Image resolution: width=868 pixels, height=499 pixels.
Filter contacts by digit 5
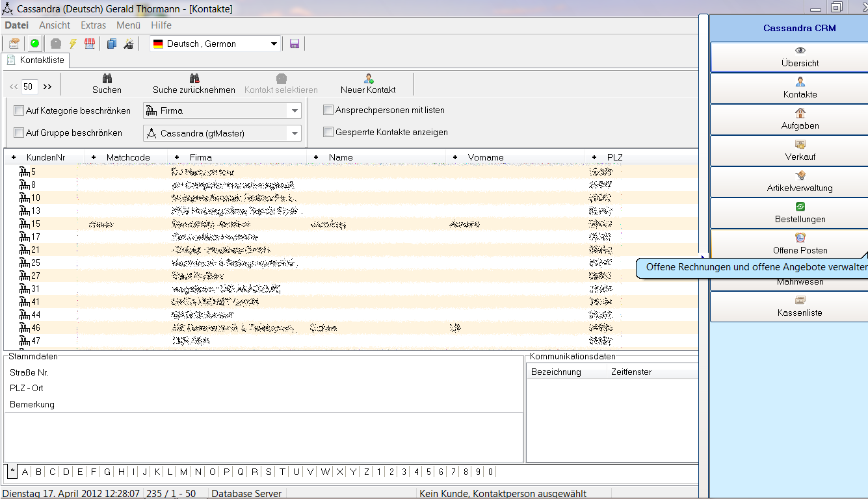click(428, 472)
